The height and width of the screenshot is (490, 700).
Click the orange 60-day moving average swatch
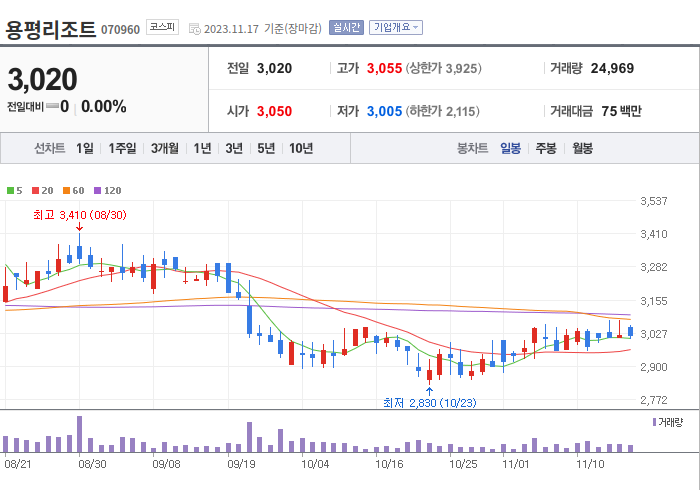[67, 191]
